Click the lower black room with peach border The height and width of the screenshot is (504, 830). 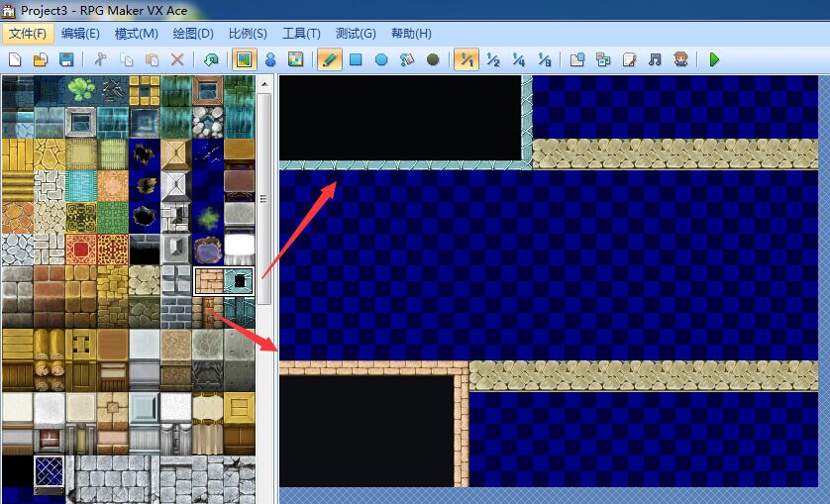tap(366, 431)
